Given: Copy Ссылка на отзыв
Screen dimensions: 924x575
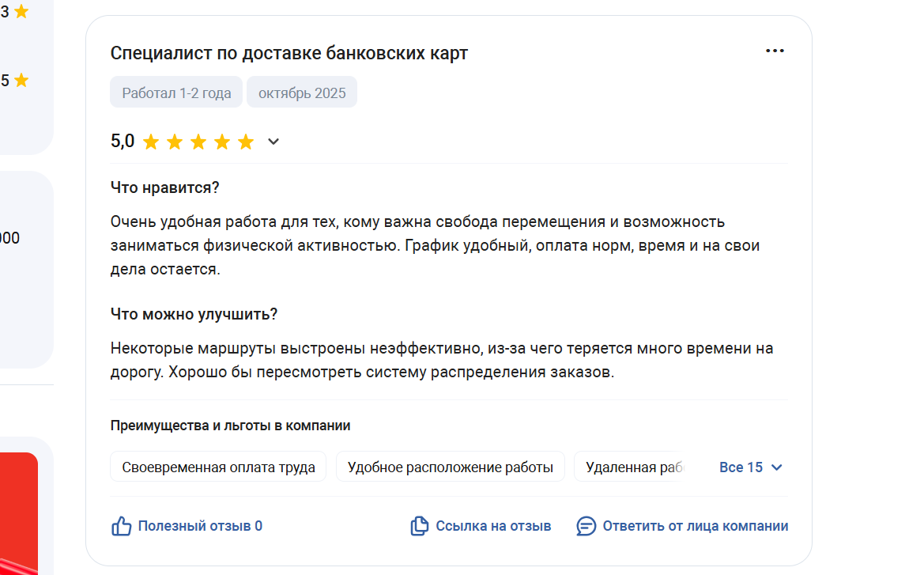Looking at the screenshot, I should 493,526.
